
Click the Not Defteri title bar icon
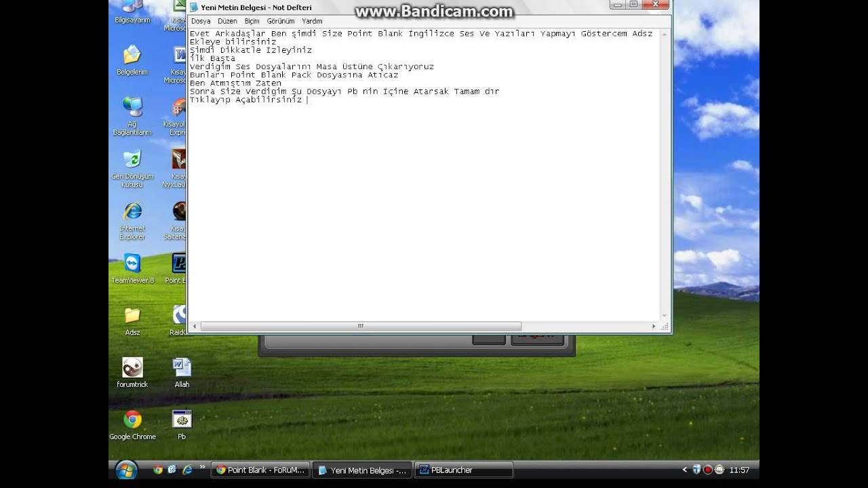pyautogui.click(x=194, y=7)
